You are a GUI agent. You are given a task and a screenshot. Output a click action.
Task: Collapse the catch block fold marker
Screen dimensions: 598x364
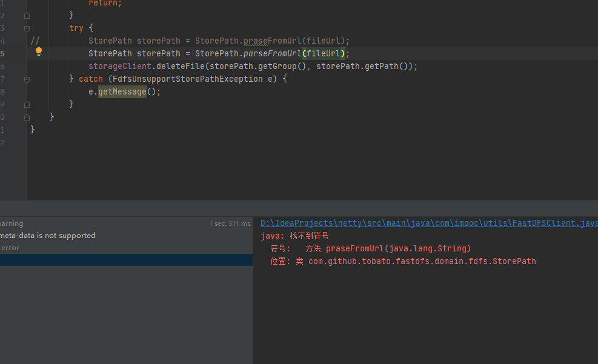pos(27,79)
